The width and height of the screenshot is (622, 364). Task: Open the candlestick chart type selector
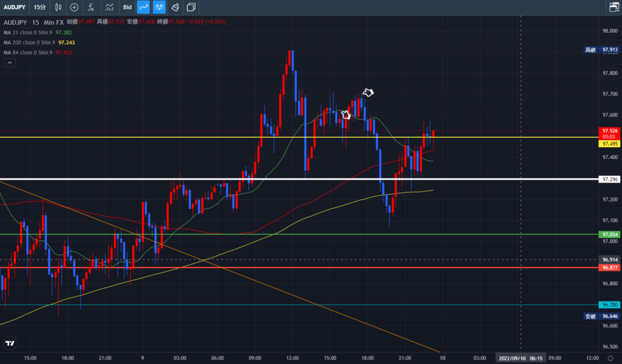[x=58, y=7]
